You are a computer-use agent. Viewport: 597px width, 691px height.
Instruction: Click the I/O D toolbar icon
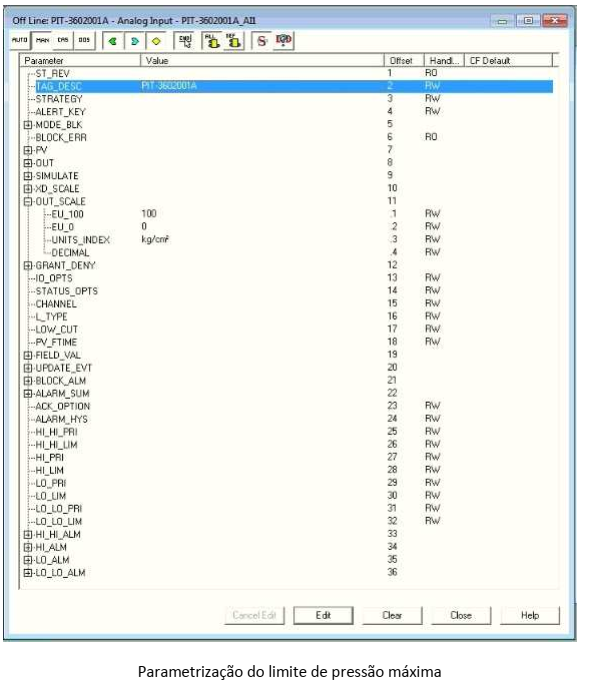(283, 41)
